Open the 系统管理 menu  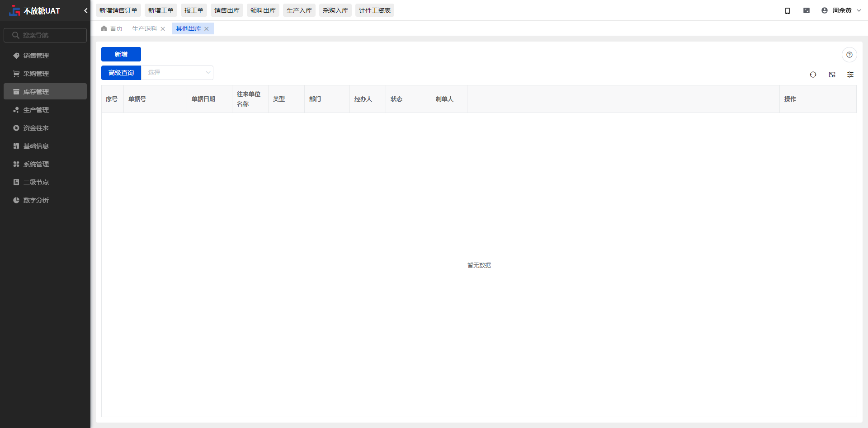[45, 164]
